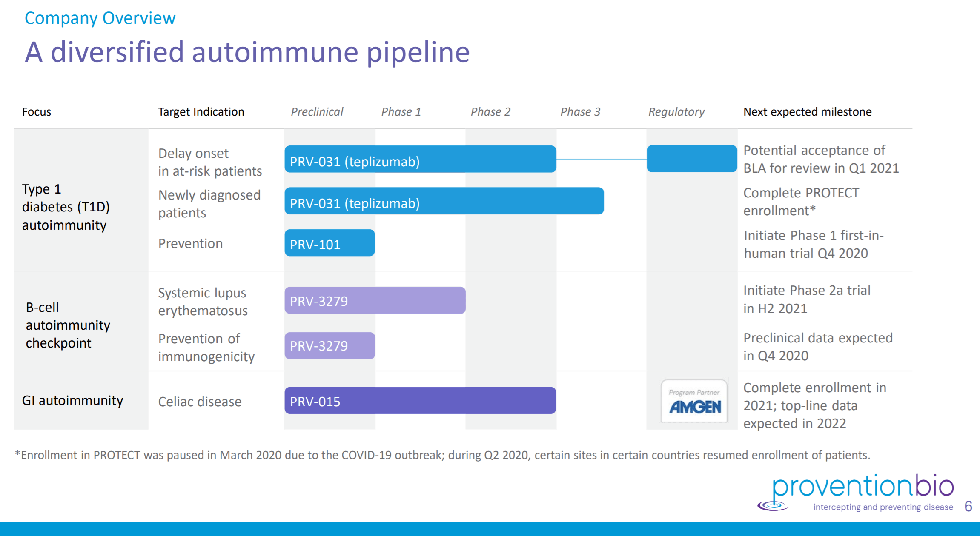Click 'Type 1 diabetes (T1D) autoimmunity' focus

pos(66,207)
